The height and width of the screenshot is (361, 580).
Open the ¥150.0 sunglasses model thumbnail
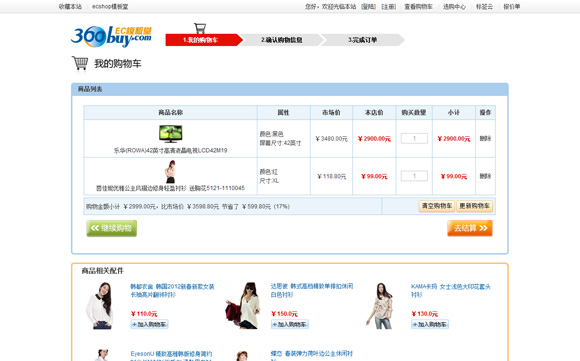coord(243,306)
